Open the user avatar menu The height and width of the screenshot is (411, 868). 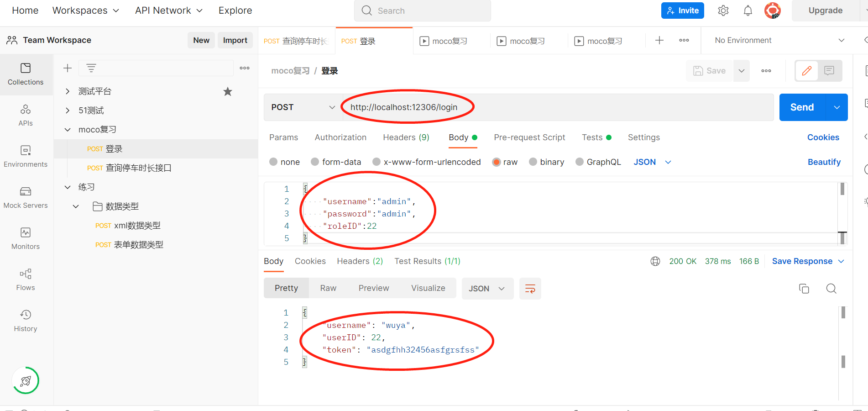[772, 11]
